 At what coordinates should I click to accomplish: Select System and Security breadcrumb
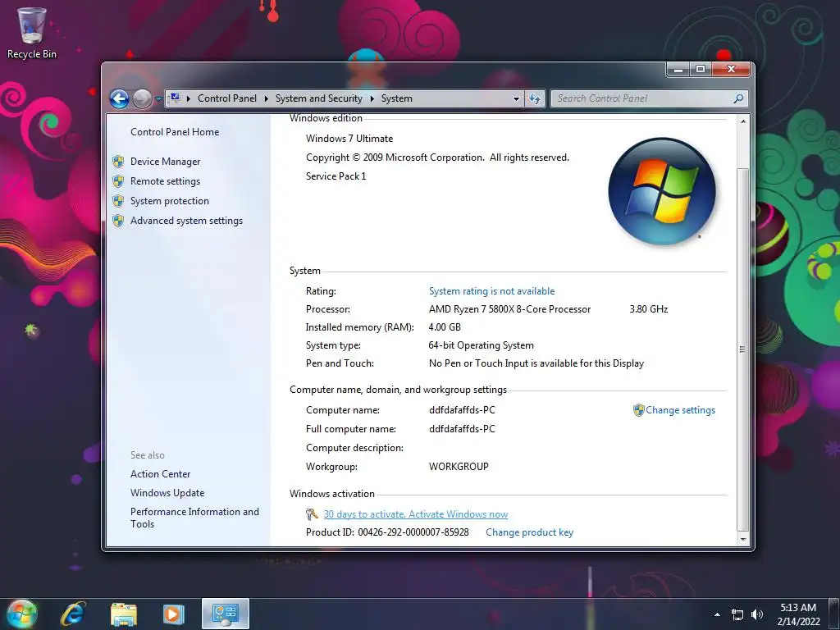[319, 98]
